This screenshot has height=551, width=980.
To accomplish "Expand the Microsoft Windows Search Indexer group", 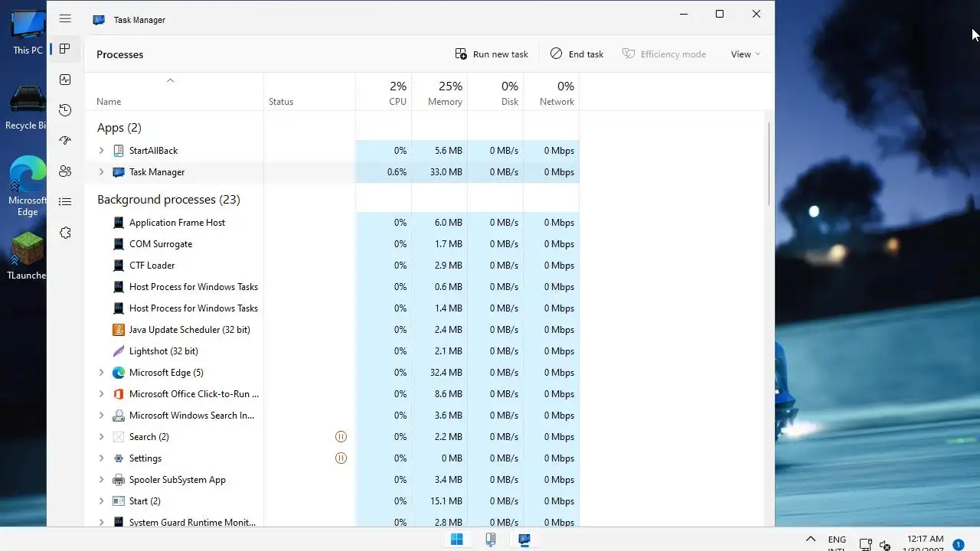I will pyautogui.click(x=101, y=416).
